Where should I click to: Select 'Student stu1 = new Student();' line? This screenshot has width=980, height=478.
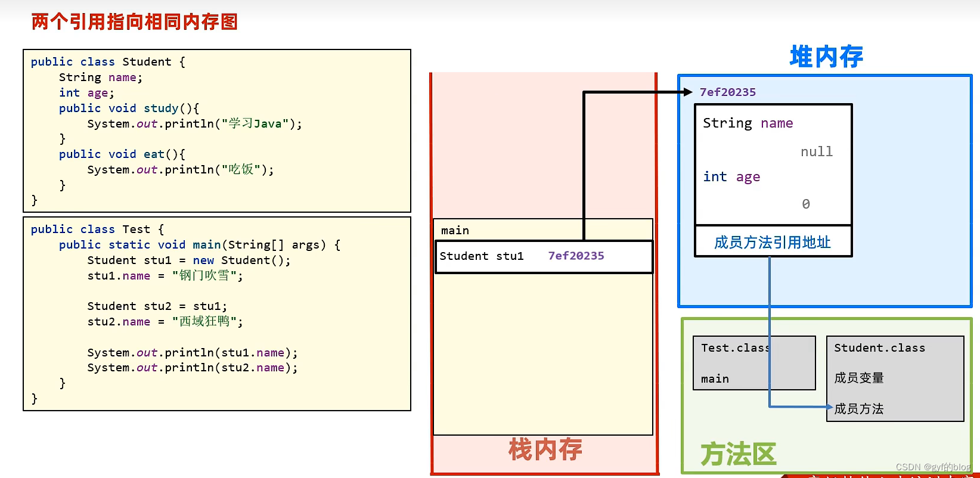coord(189,260)
